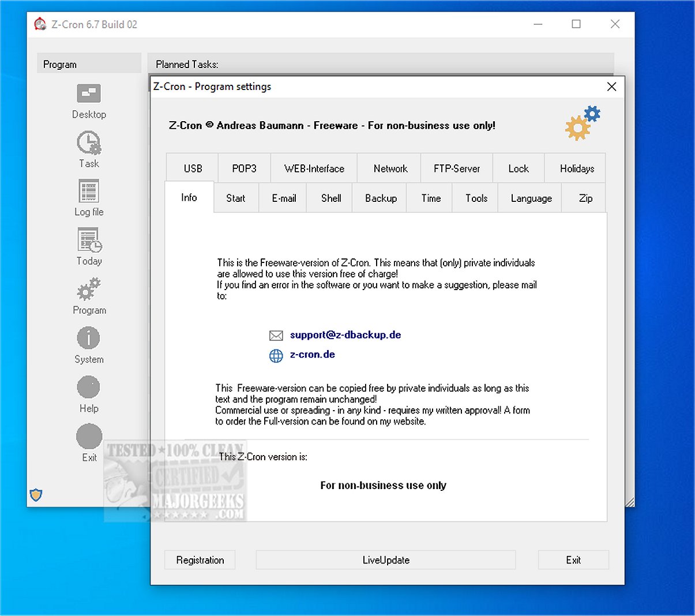Open the Language tab
Image resolution: width=695 pixels, height=616 pixels.
531,198
